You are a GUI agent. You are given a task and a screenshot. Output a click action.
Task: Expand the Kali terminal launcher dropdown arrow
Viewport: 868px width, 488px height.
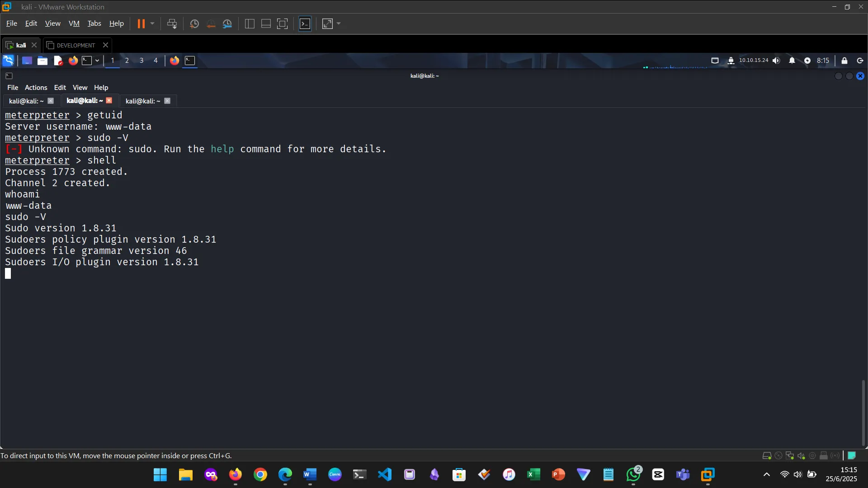tap(97, 61)
